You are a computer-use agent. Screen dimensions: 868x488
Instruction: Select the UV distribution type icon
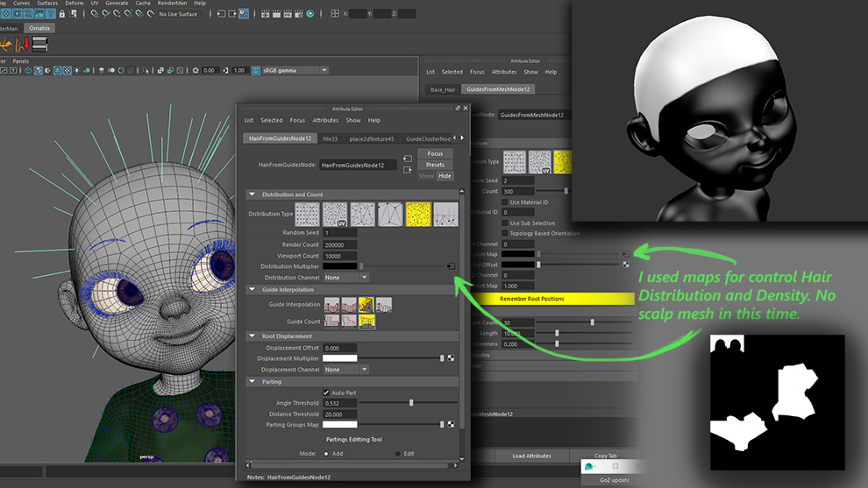coord(335,214)
